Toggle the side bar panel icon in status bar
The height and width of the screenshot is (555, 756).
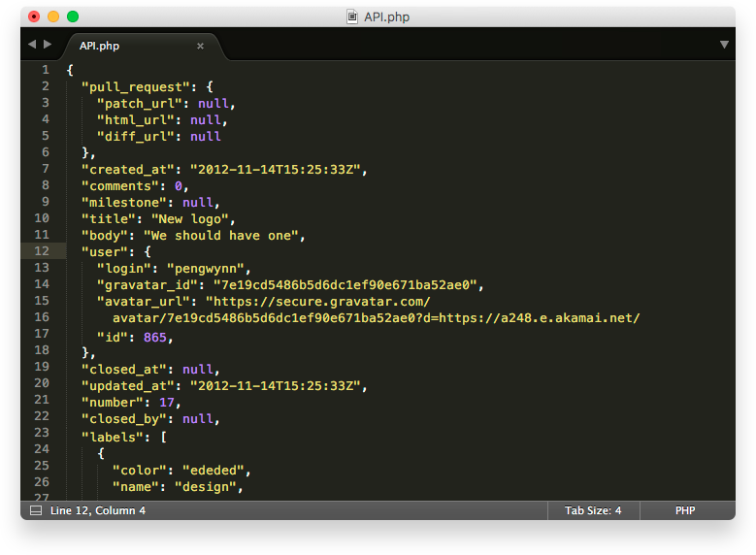click(x=36, y=510)
